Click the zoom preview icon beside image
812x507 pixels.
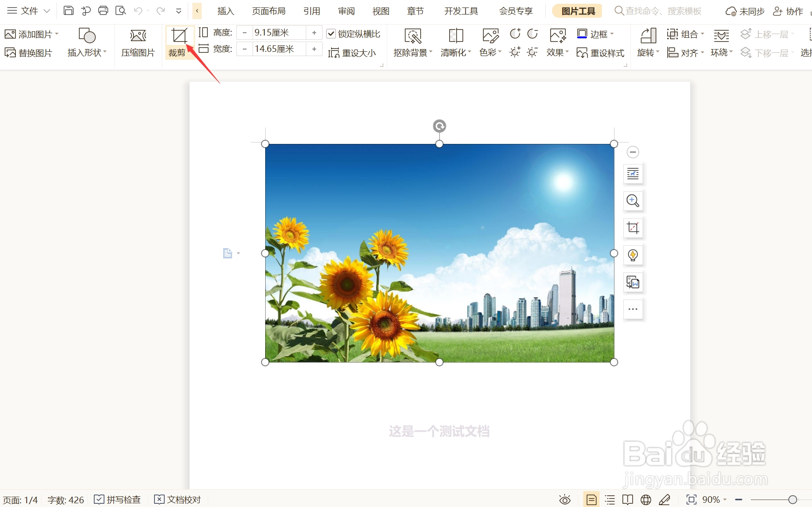coord(633,201)
